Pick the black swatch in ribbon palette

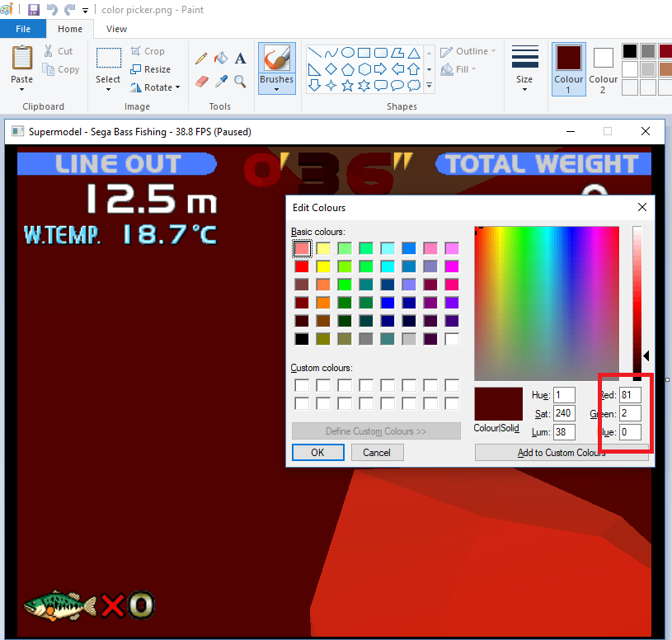click(630, 51)
